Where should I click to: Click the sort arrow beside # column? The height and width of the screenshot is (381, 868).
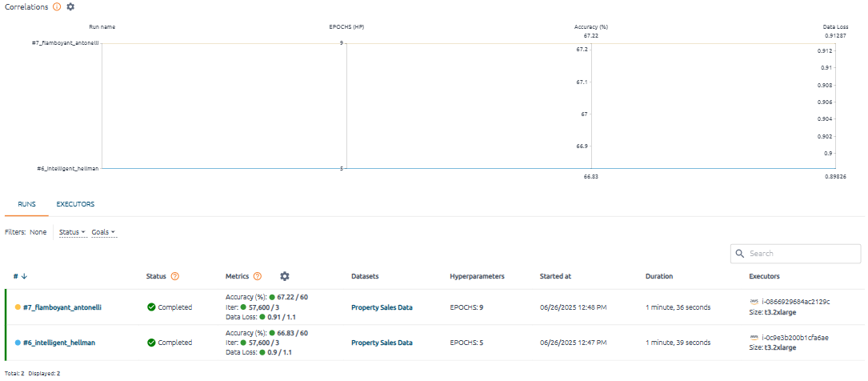pos(24,276)
